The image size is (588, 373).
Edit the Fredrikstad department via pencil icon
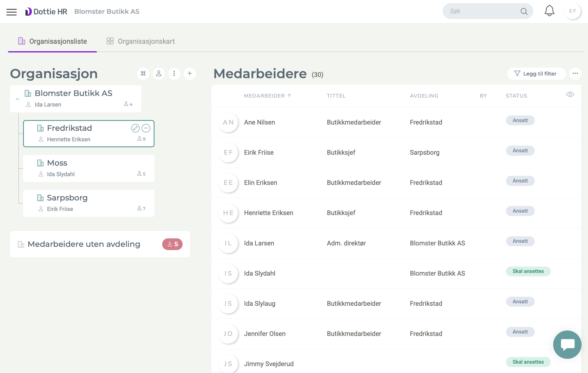pos(136,128)
